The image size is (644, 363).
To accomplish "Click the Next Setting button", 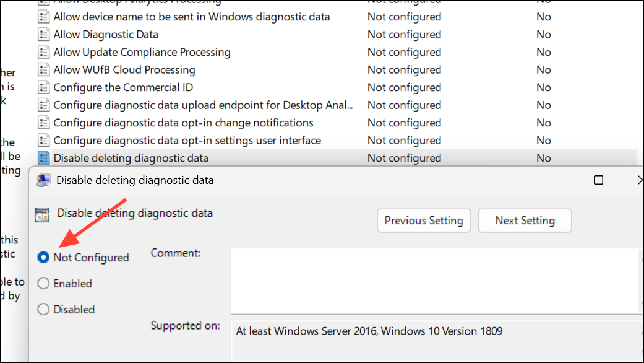I will (x=525, y=221).
